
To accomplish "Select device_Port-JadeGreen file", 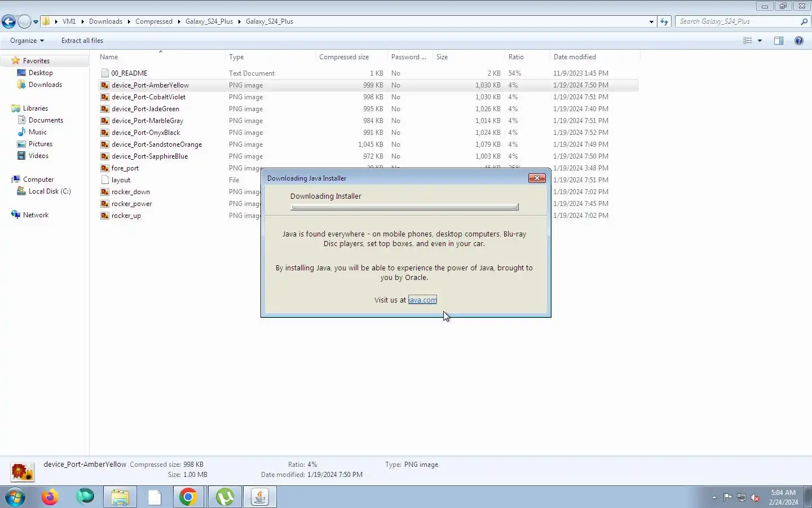I will click(145, 109).
